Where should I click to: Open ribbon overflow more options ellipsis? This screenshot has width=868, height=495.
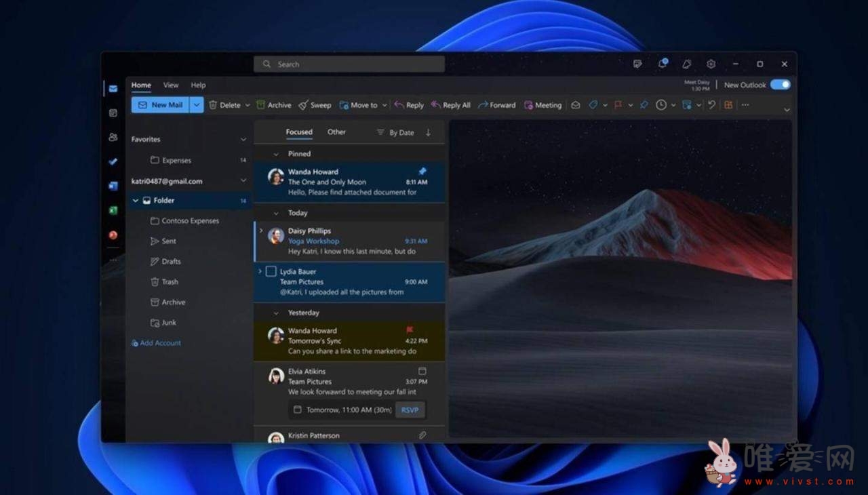coord(745,105)
